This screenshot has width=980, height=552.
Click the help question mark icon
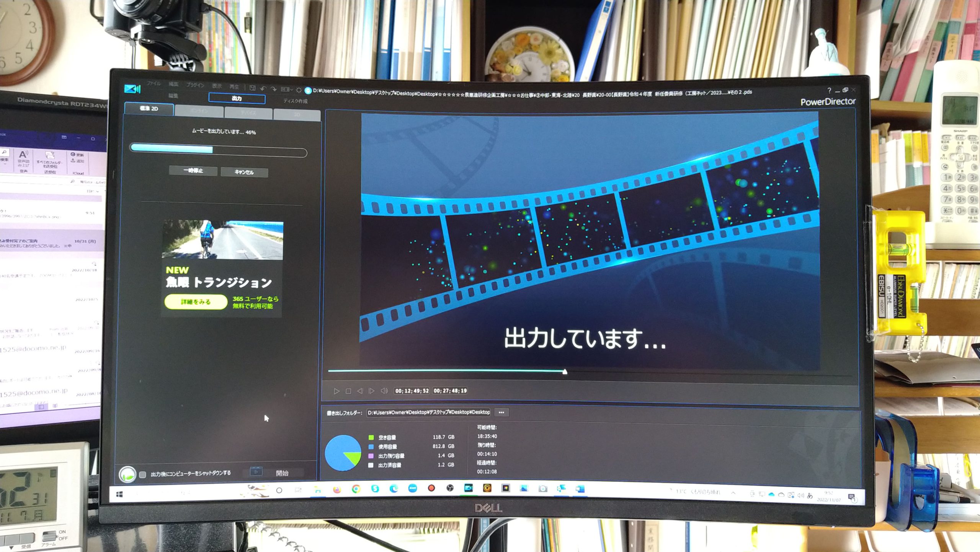tap(829, 90)
